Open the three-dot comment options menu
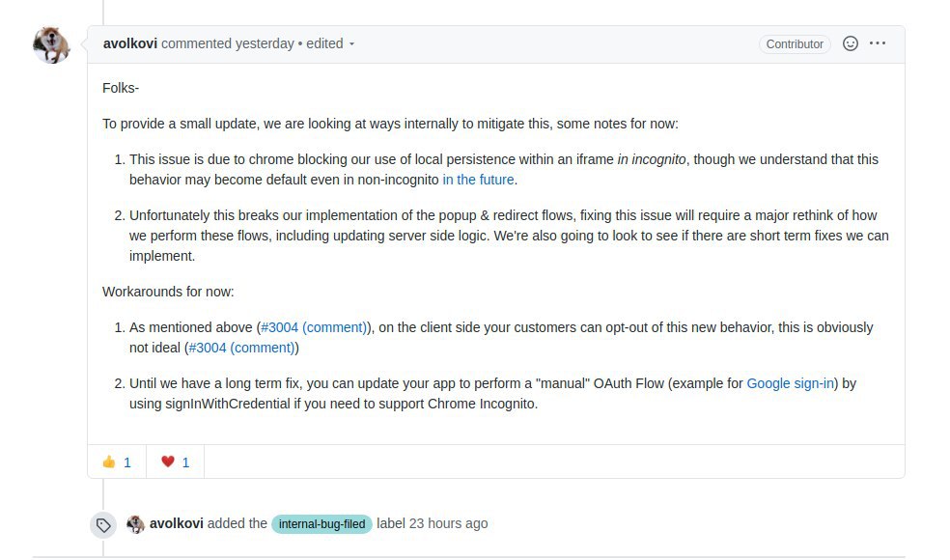Screen dimensions: 950x560 pyautogui.click(x=878, y=43)
